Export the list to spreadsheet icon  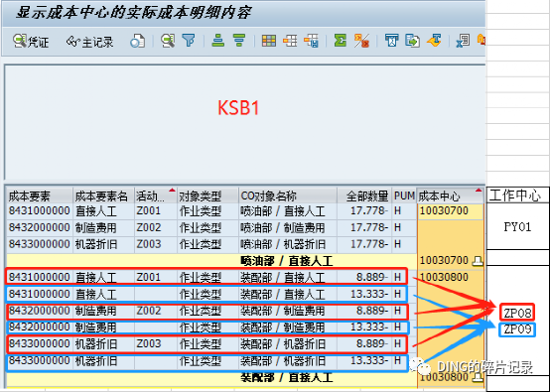[x=463, y=41]
